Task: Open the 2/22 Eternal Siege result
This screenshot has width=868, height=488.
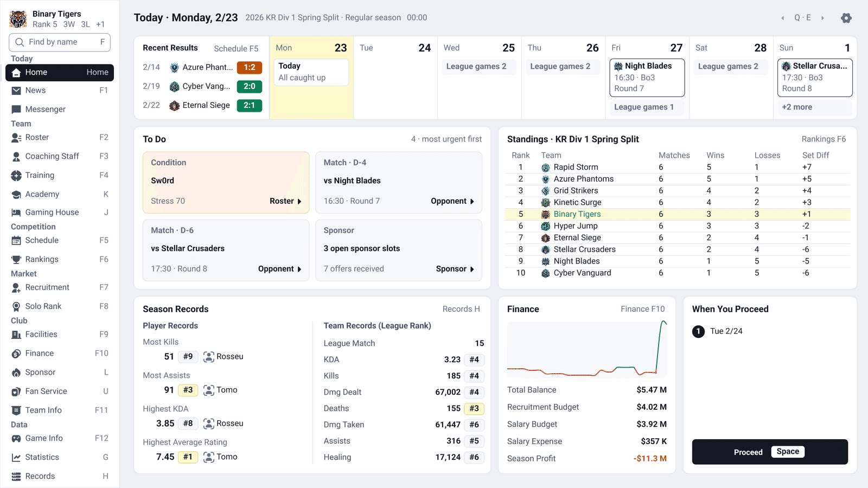Action: 202,106
